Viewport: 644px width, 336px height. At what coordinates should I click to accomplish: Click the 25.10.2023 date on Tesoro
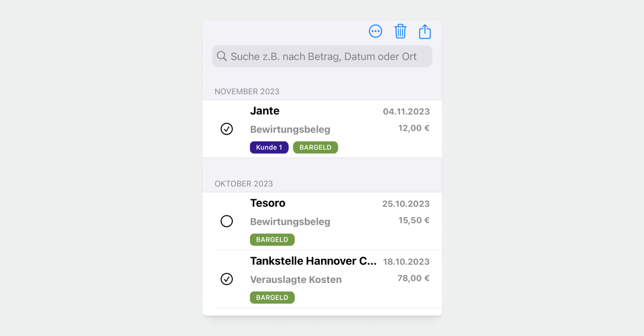pyautogui.click(x=406, y=204)
